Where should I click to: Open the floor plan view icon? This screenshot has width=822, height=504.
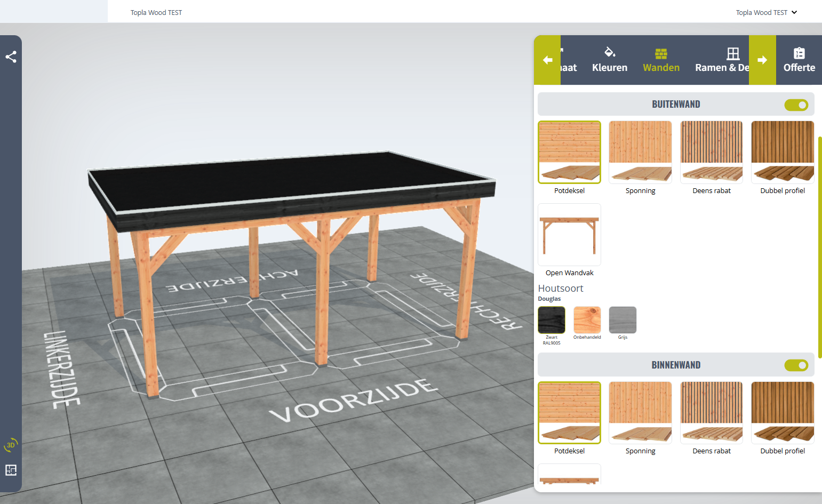click(x=11, y=470)
